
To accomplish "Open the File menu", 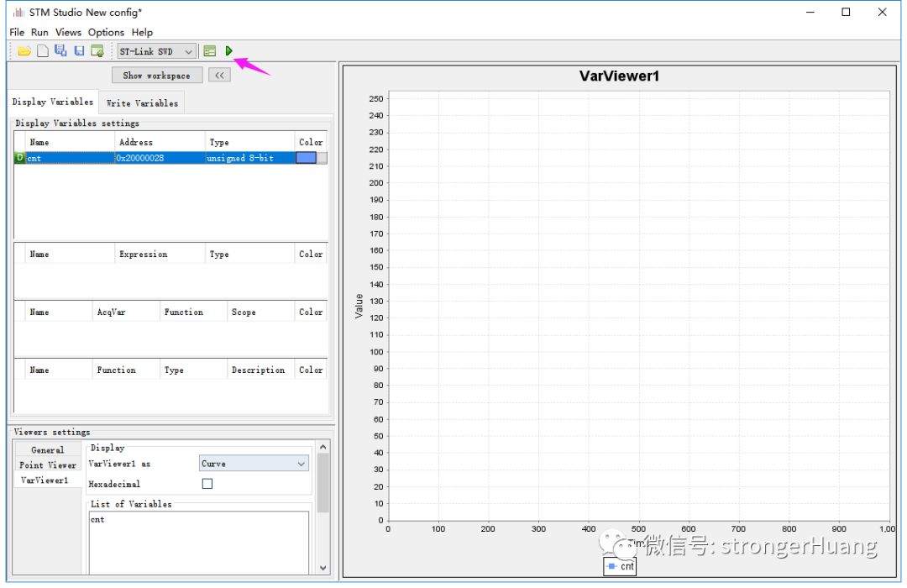I will (17, 33).
